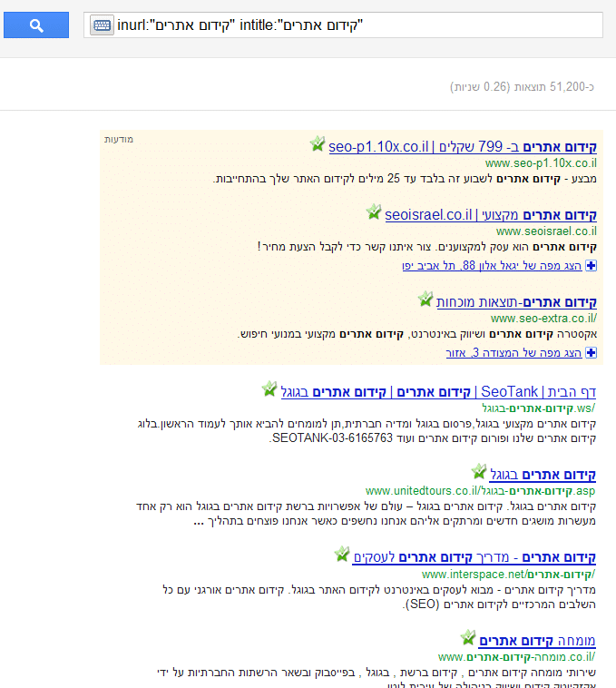Expand map plus icon for יגאל אלון 88
The height and width of the screenshot is (688, 616).
[592, 265]
